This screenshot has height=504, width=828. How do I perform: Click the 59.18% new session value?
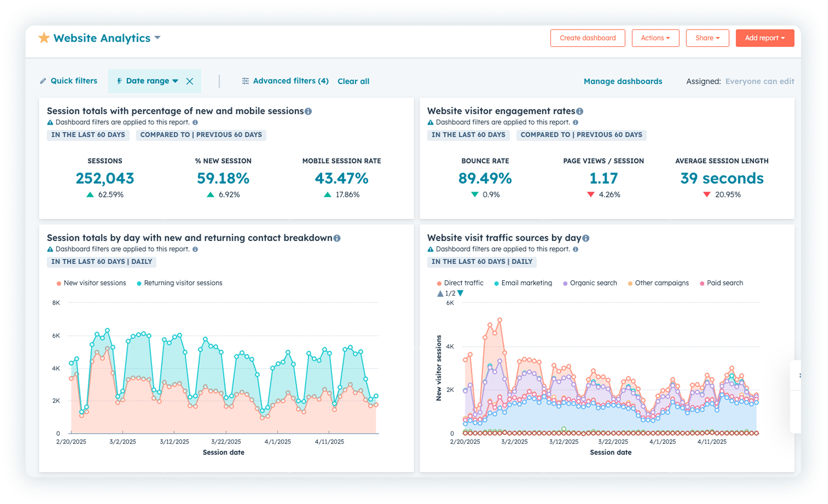pyautogui.click(x=223, y=178)
